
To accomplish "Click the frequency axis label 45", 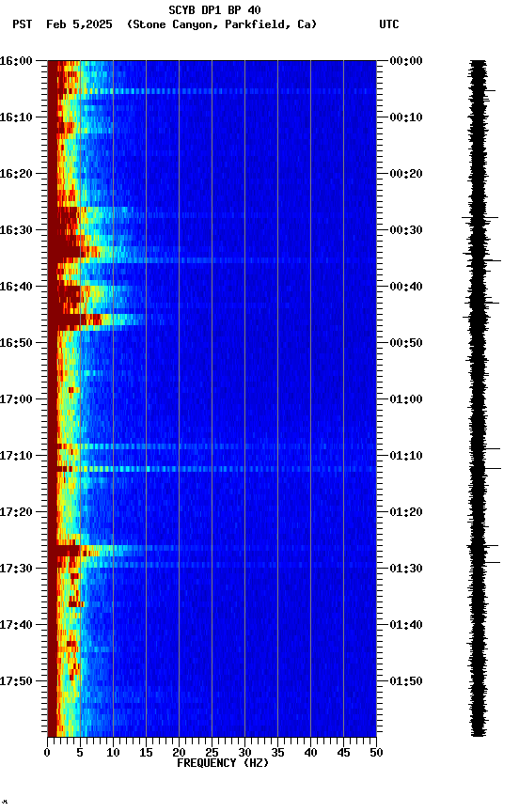I will [x=343, y=753].
